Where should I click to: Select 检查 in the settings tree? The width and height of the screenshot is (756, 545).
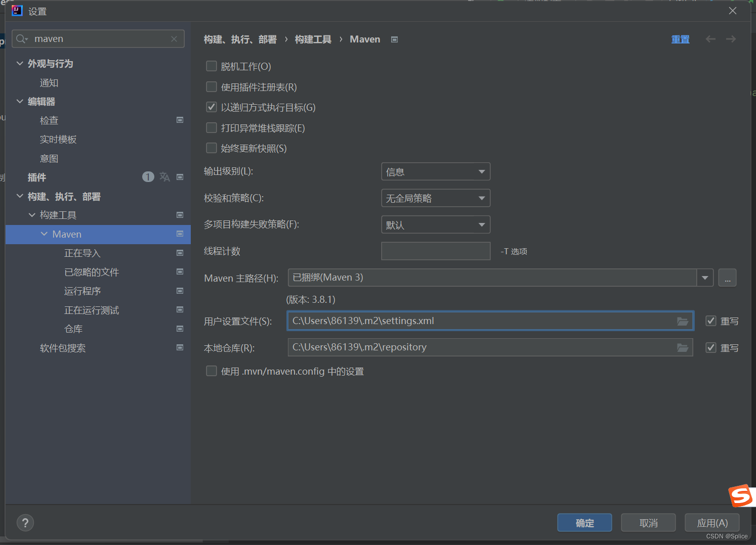click(x=49, y=120)
